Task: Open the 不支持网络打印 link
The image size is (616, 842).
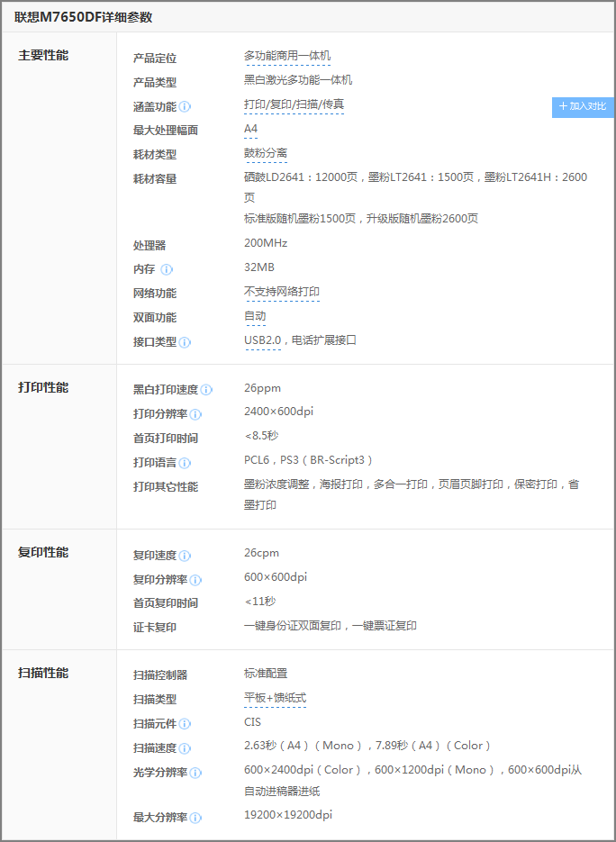Action: coord(281,292)
